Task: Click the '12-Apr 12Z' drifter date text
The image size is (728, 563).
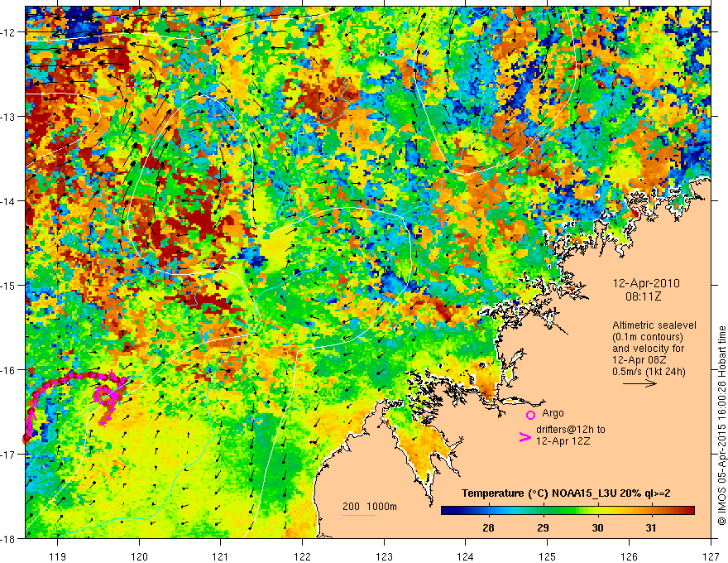Action: [563, 441]
